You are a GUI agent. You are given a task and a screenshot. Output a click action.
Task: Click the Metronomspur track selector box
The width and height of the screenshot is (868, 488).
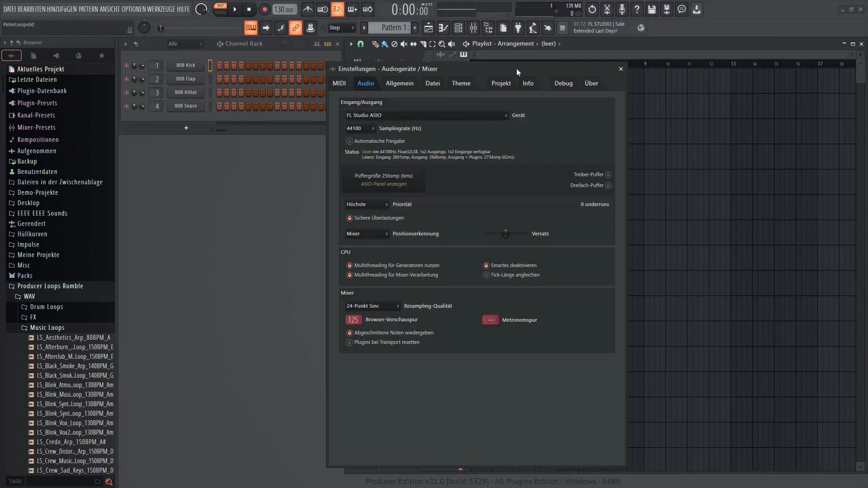(x=491, y=320)
